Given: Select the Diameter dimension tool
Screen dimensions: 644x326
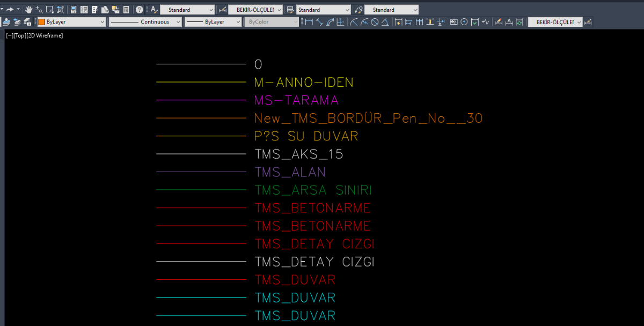Looking at the screenshot, I should click(x=375, y=22).
